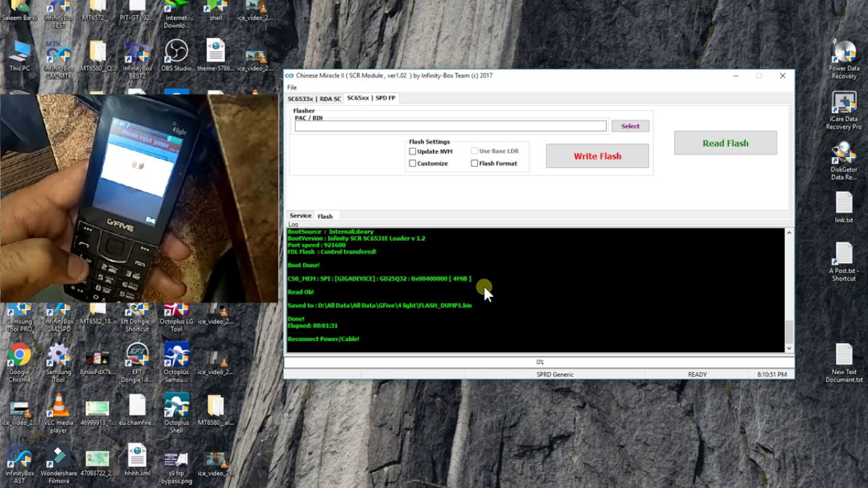Tick the Customize checkbox
868x488 pixels.
[x=412, y=163]
